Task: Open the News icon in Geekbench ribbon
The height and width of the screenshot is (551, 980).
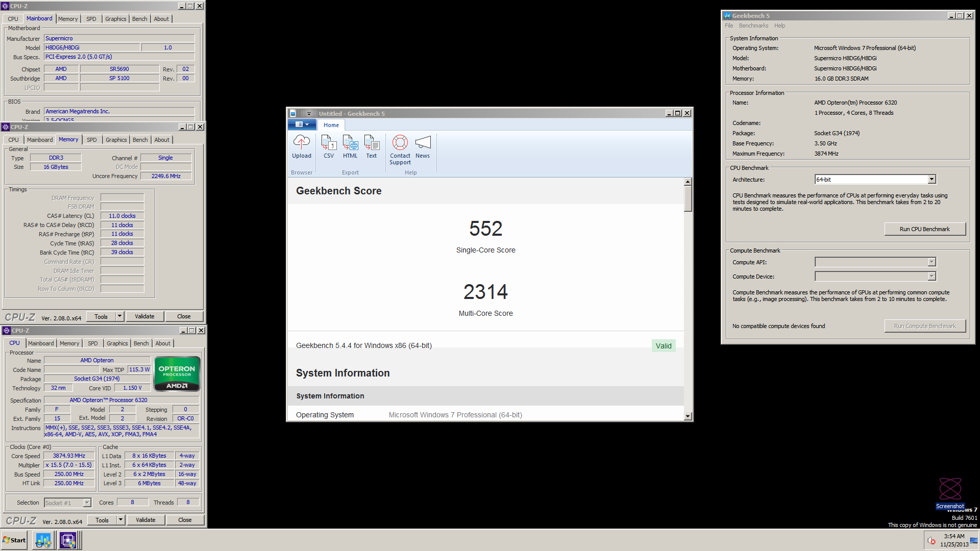Action: (x=423, y=147)
